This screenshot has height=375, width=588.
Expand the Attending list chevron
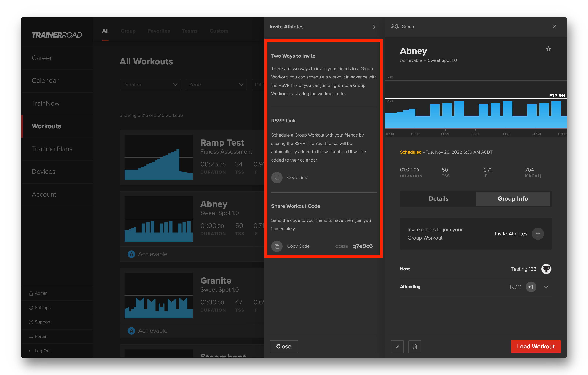pos(546,287)
